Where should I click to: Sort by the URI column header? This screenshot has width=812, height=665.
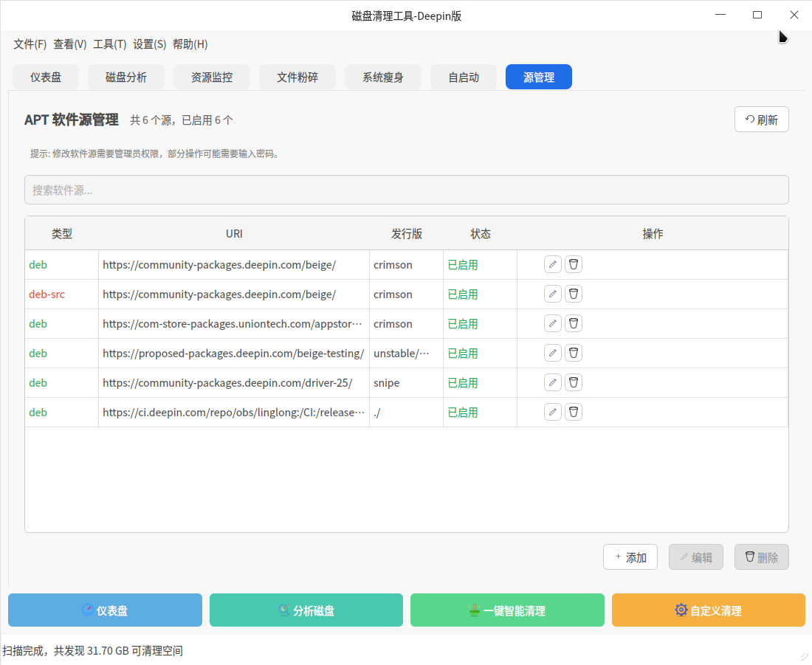point(234,234)
